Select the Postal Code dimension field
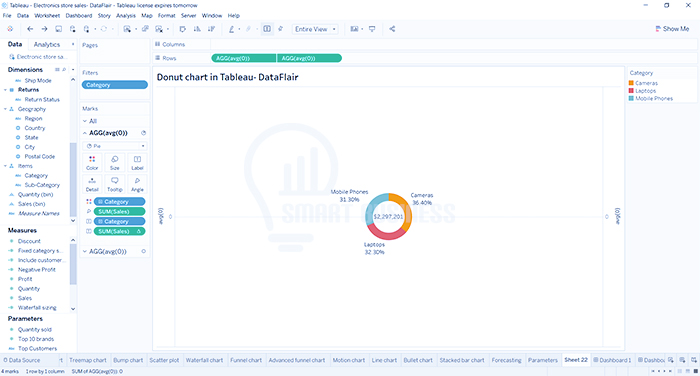 [40, 157]
